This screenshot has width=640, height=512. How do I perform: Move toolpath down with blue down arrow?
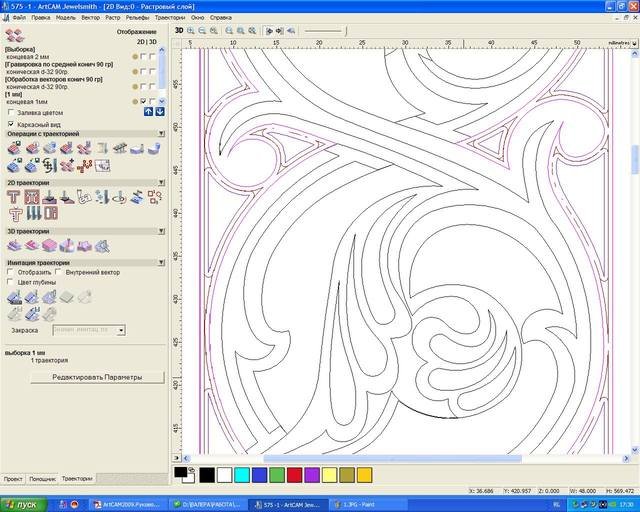tap(159, 111)
